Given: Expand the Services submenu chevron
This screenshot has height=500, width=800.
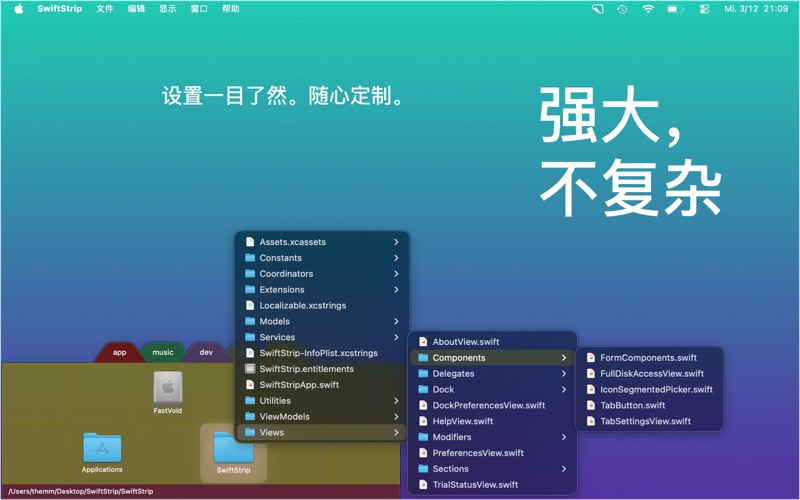Looking at the screenshot, I should [x=396, y=337].
